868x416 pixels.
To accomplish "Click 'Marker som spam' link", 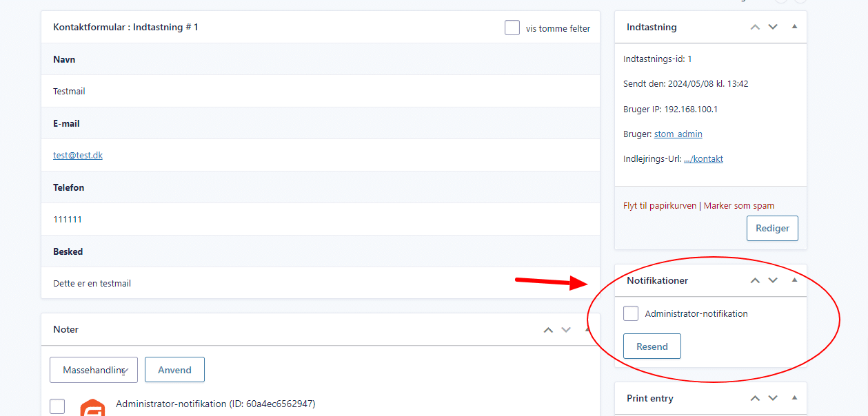I will click(x=739, y=205).
